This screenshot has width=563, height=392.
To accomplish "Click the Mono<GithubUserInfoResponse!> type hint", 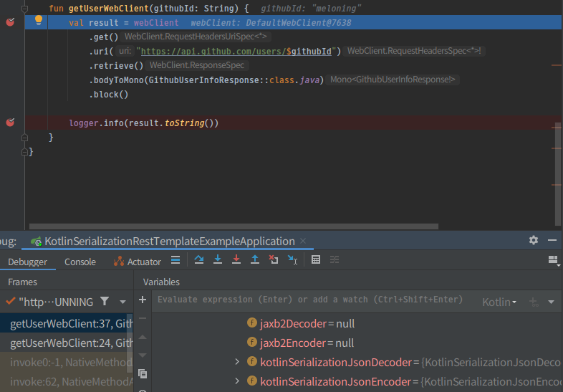I will [393, 80].
